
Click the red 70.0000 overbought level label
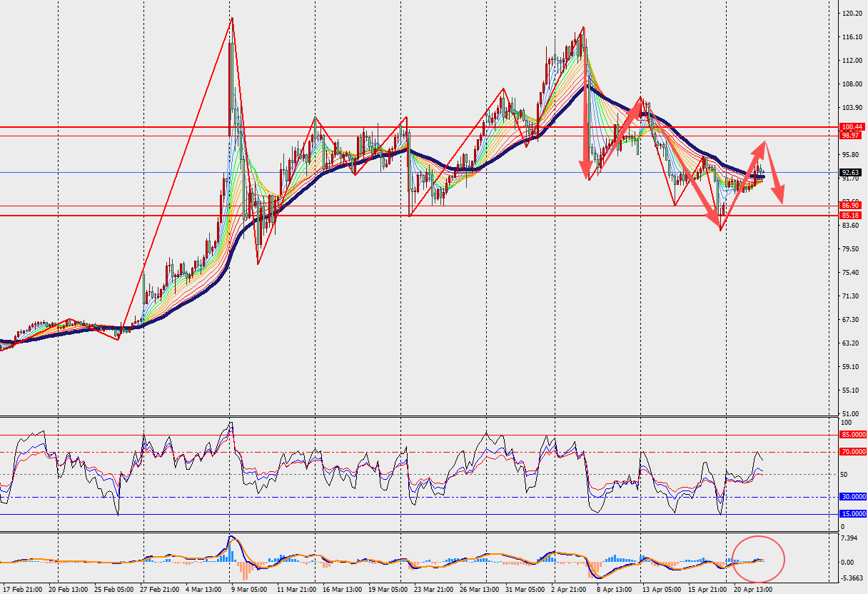click(x=852, y=452)
